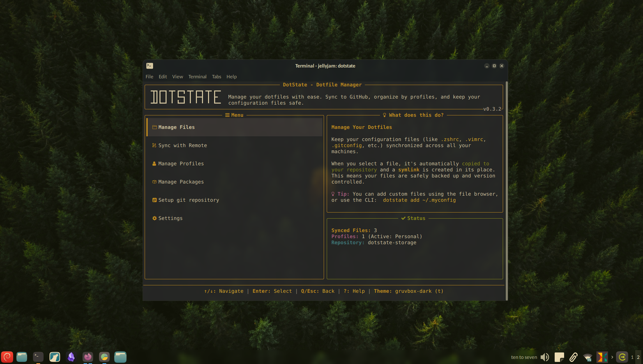Click the checkmark icon in Status panel title

click(x=403, y=218)
